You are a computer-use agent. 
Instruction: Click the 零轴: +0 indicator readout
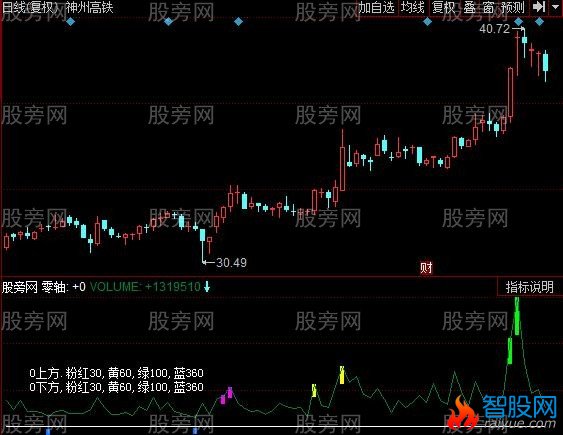(x=64, y=287)
